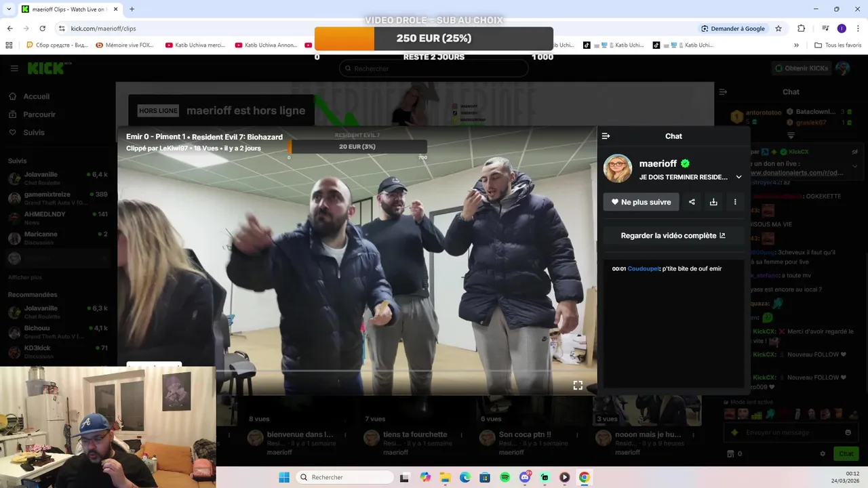View site information icon in address bar
Screen dimensions: 868x488
(x=62, y=28)
